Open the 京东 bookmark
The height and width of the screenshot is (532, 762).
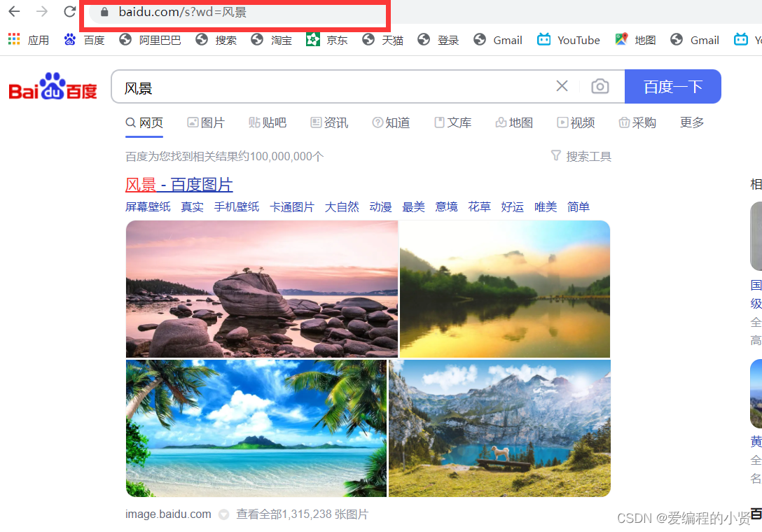coord(327,40)
